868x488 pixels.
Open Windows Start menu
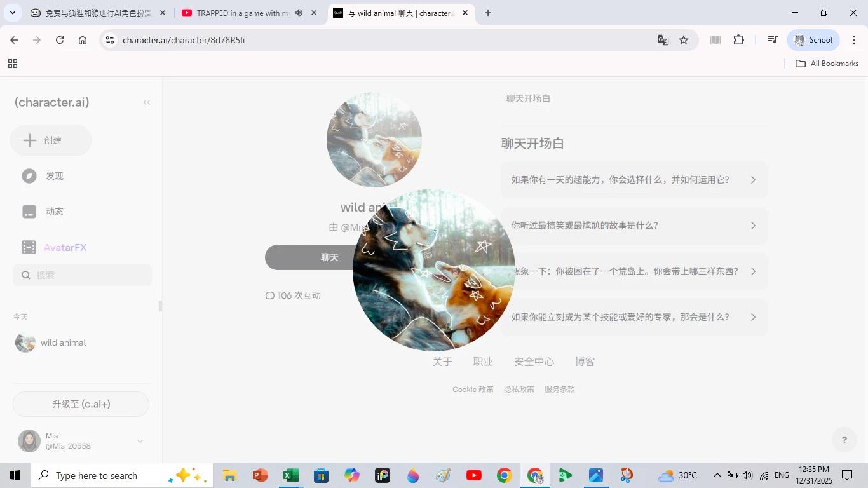(15, 475)
